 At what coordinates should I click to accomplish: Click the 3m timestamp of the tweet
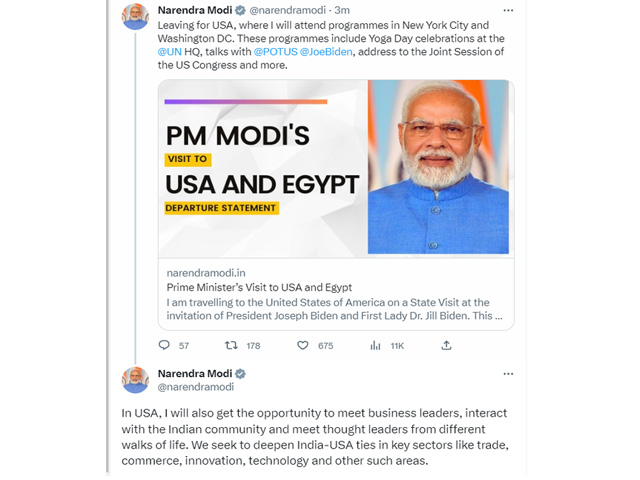click(x=356, y=10)
